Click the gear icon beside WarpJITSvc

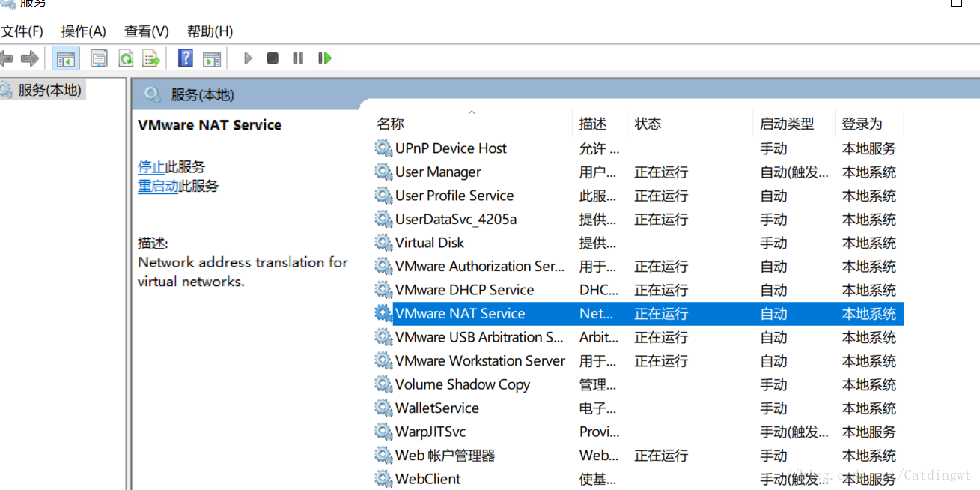coord(383,432)
